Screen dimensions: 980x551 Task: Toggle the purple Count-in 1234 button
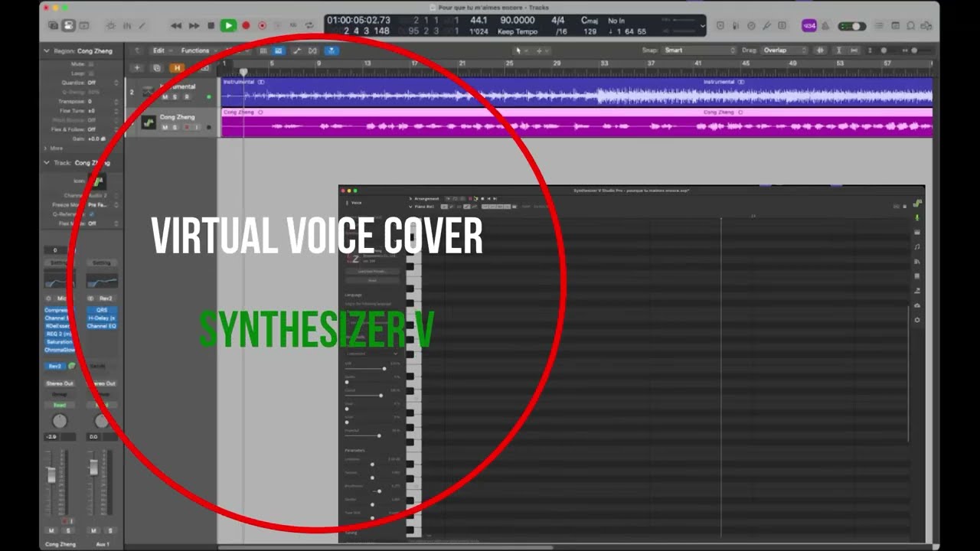(809, 26)
